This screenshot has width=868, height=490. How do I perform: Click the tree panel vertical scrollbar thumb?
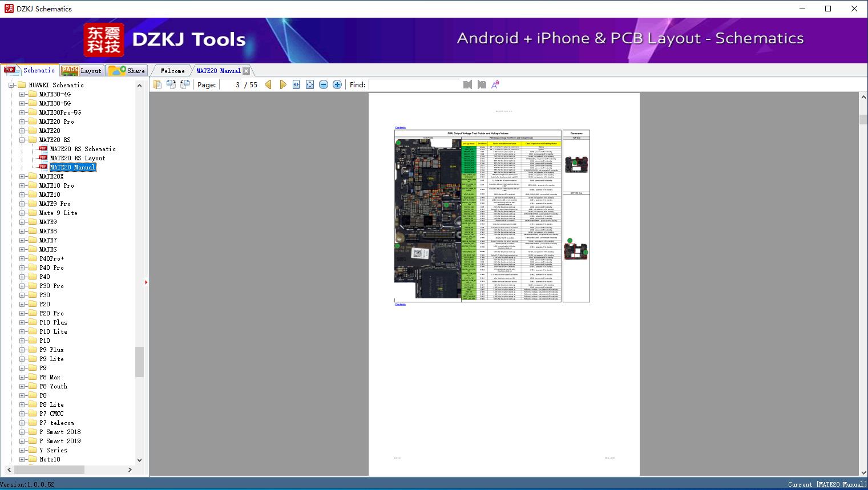coord(139,362)
